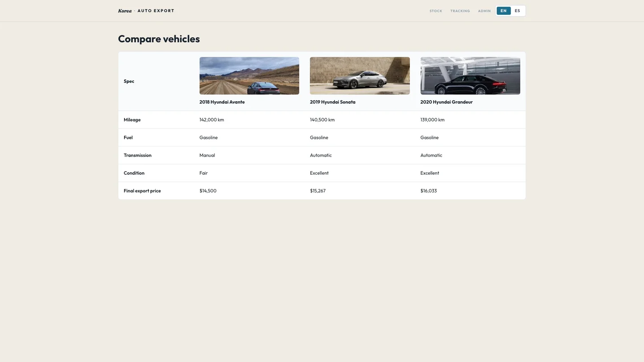Click the Manual transmission value

(207, 155)
